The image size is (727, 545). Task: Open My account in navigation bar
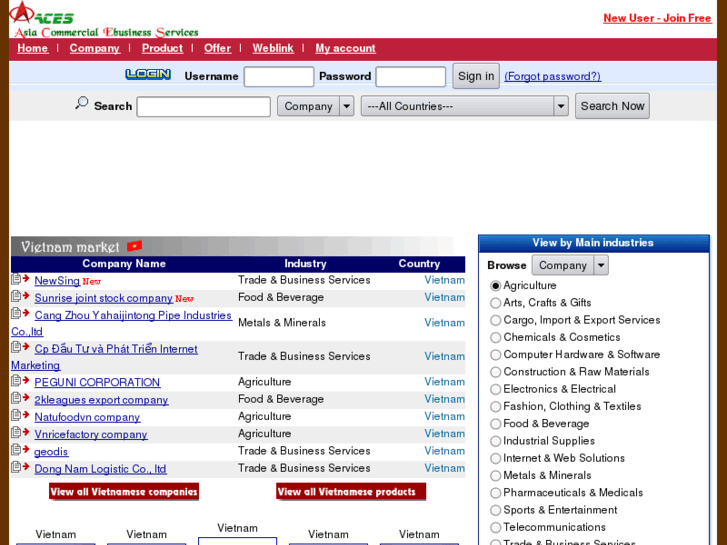(345, 48)
